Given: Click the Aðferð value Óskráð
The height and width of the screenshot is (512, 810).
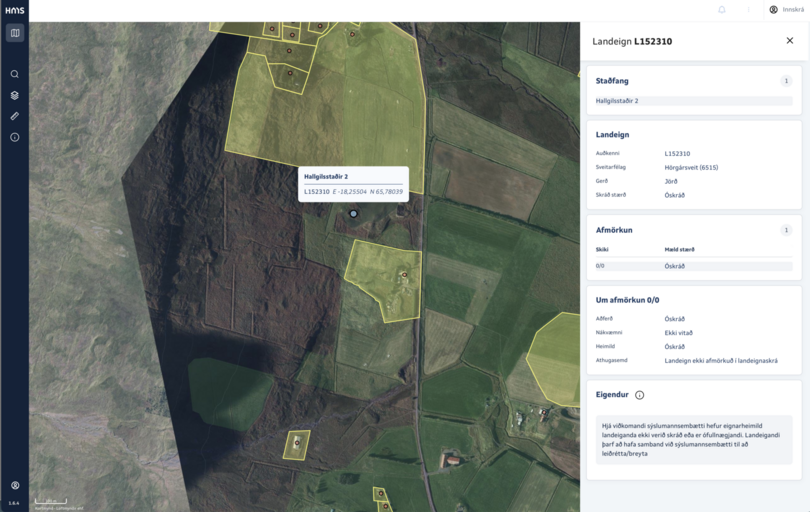Looking at the screenshot, I should (x=675, y=319).
